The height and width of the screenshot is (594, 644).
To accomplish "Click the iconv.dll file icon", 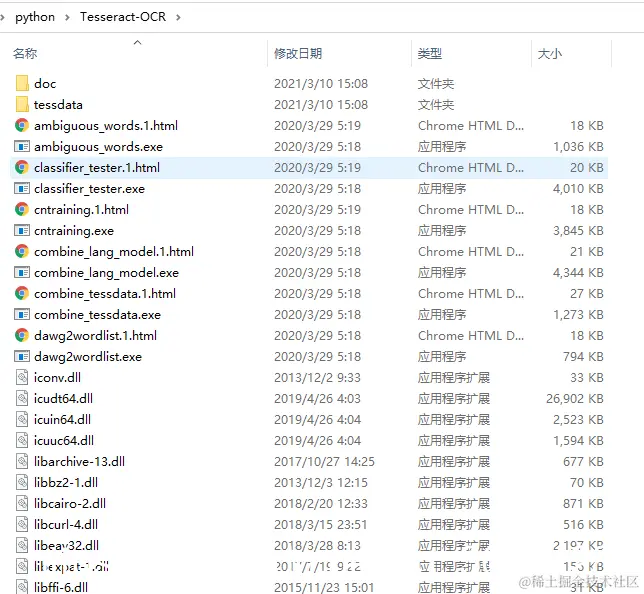I will click(22, 377).
